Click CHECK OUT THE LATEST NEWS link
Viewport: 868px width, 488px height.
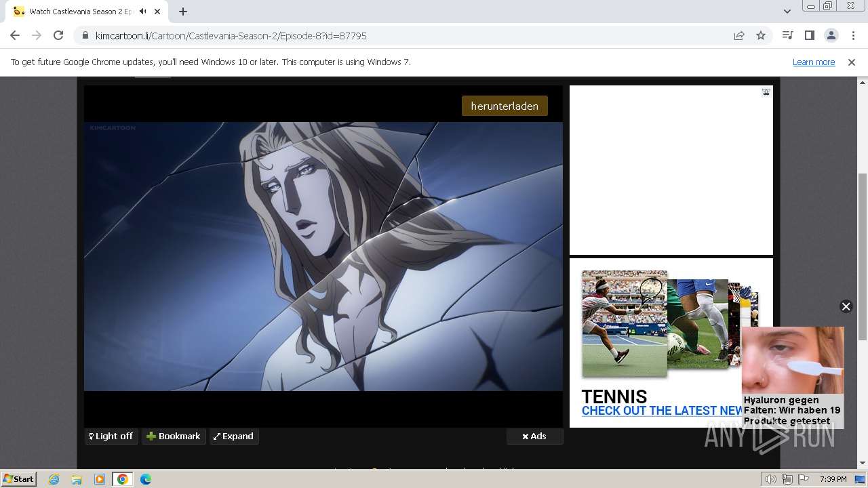[x=662, y=411]
